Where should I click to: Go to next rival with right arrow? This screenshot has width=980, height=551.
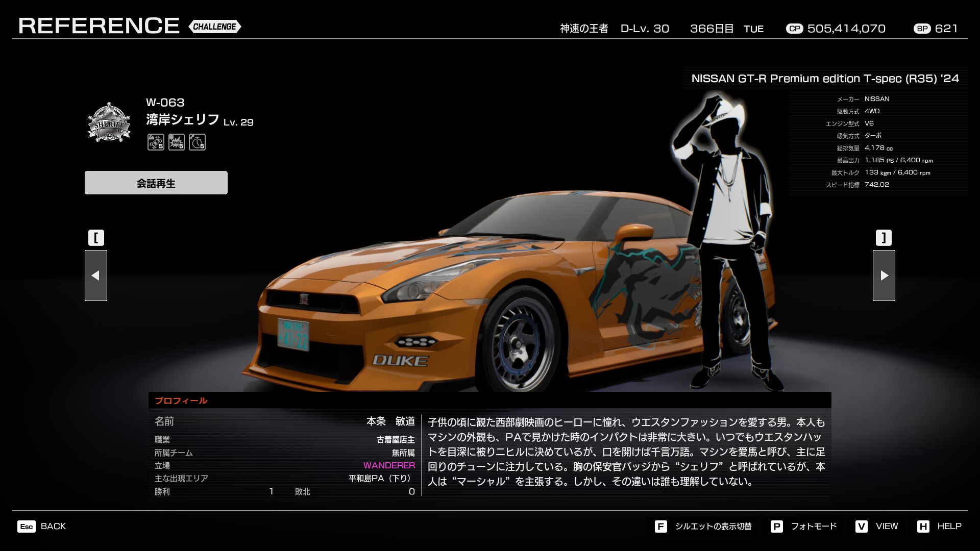click(x=884, y=275)
